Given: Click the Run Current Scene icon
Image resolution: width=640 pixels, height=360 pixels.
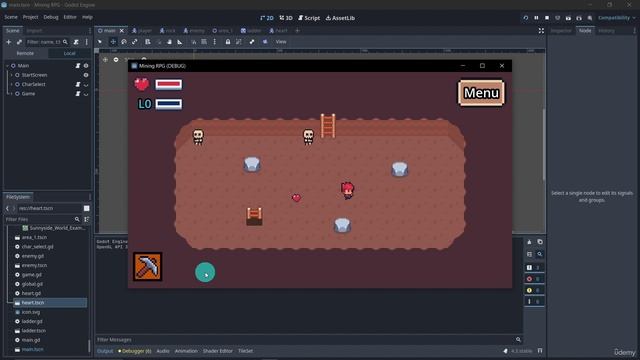Looking at the screenshot, I should (x=568, y=18).
